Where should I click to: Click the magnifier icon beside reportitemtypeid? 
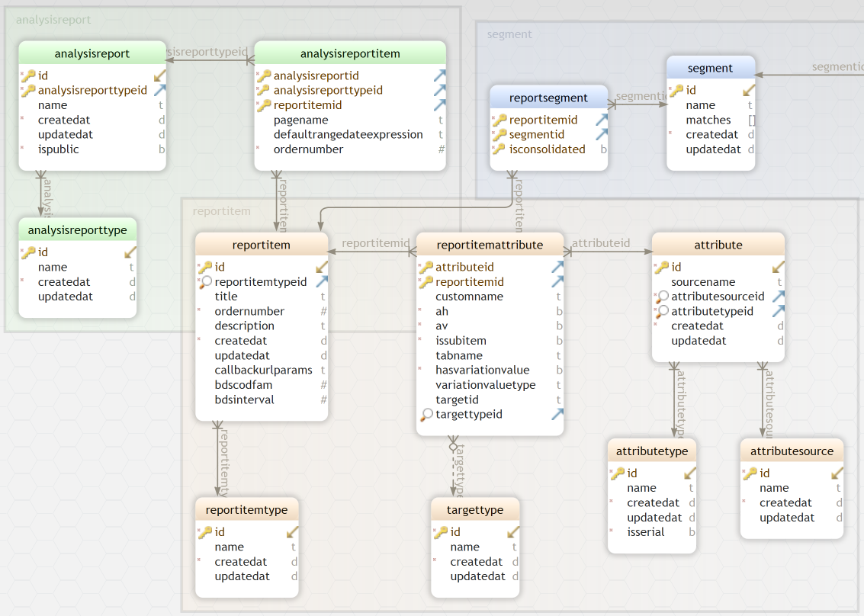click(204, 282)
